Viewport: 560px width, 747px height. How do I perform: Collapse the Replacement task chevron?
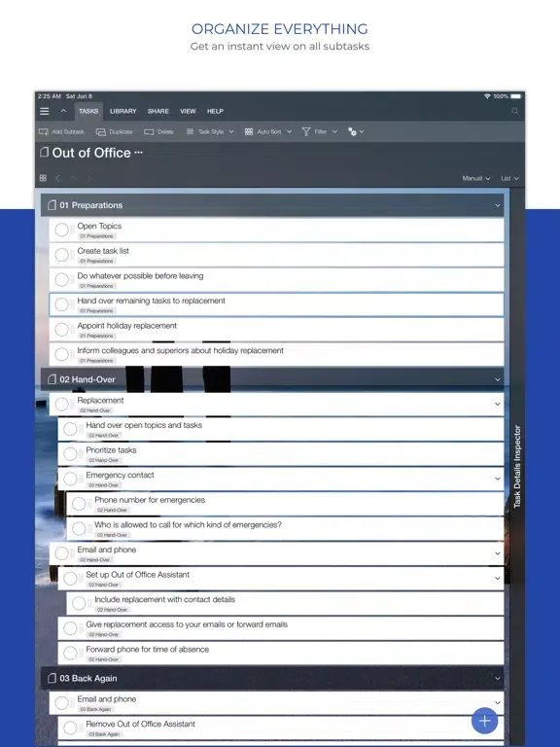coord(497,404)
